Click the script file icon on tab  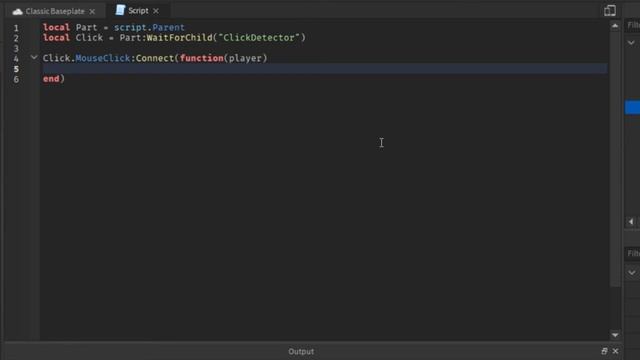(120, 10)
